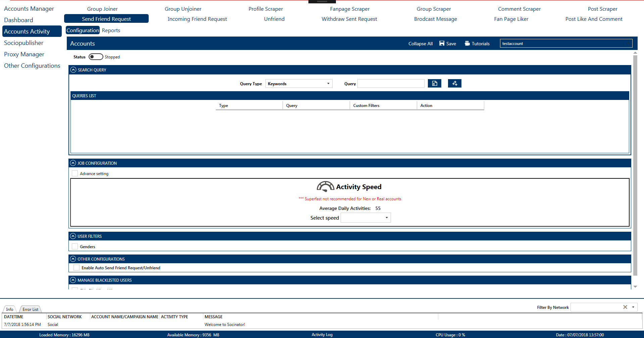The width and height of the screenshot is (644, 338).
Task: Open the Fan Page Liker module
Action: (511, 19)
